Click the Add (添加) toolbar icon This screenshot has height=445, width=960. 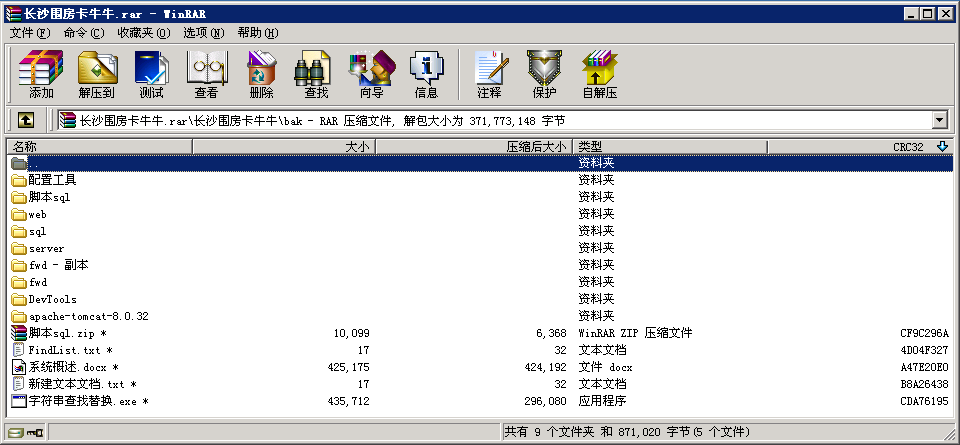pos(41,74)
